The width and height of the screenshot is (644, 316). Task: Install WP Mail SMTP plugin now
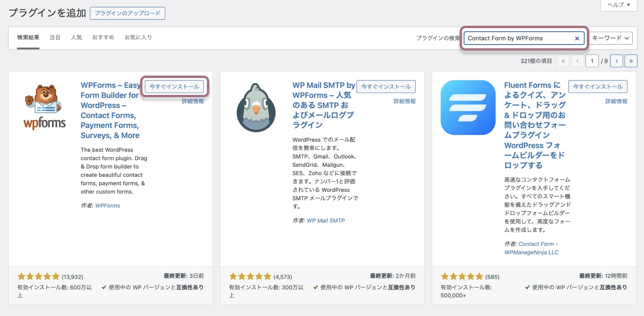pos(386,86)
